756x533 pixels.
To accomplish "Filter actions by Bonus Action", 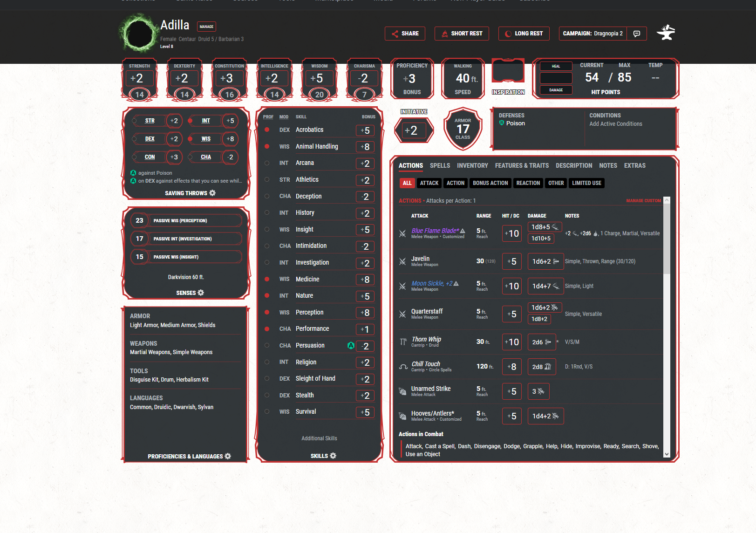I will [x=490, y=183].
